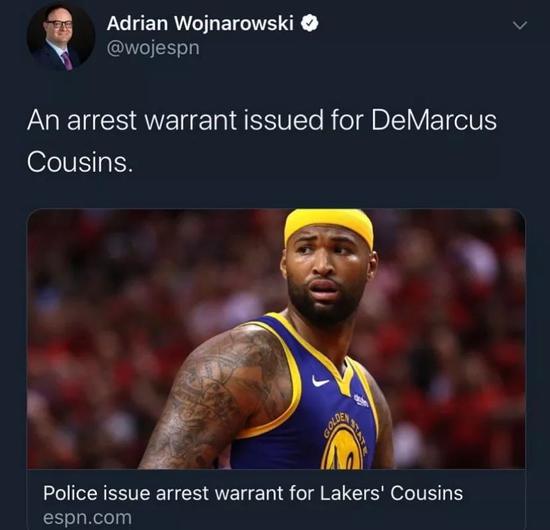This screenshot has width=550, height=530.
Task: Select the word DeMarcus in the tweet
Action: click(434, 120)
